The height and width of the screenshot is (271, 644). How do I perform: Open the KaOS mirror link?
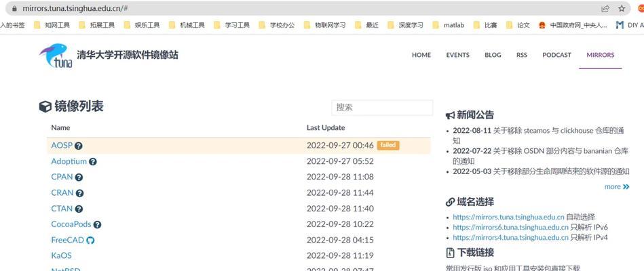[x=61, y=255]
